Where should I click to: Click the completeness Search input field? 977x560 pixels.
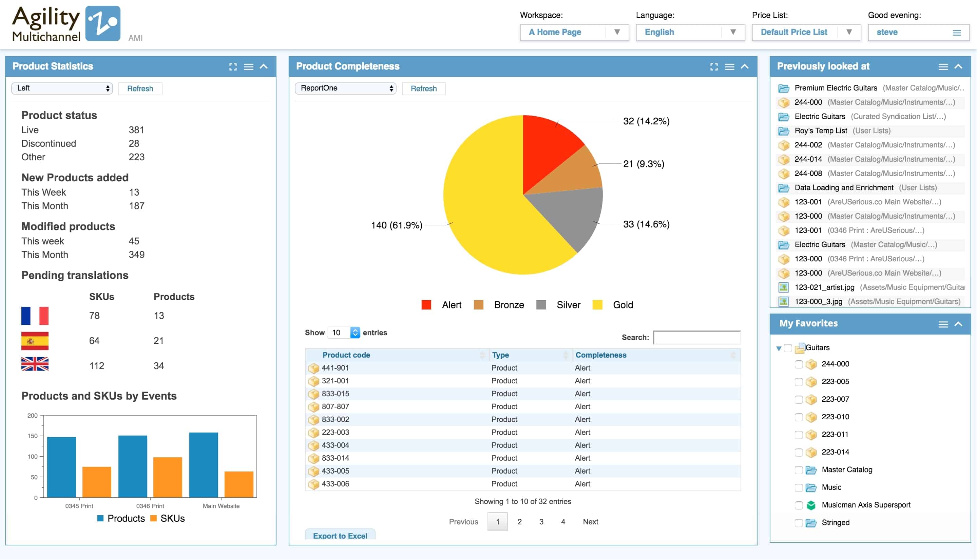tap(696, 337)
